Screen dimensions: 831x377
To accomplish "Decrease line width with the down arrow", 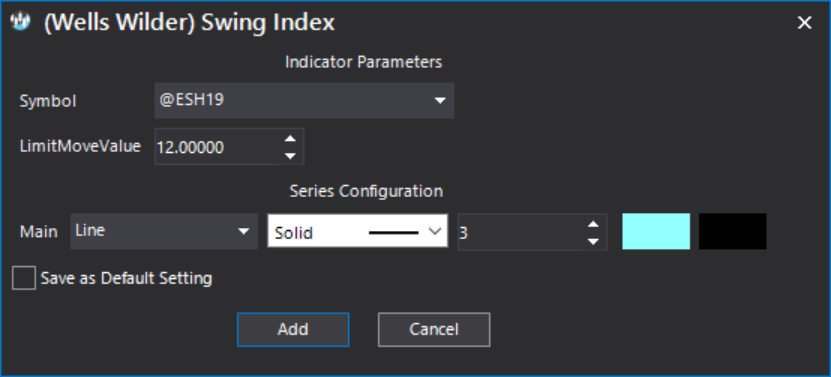I will point(594,241).
